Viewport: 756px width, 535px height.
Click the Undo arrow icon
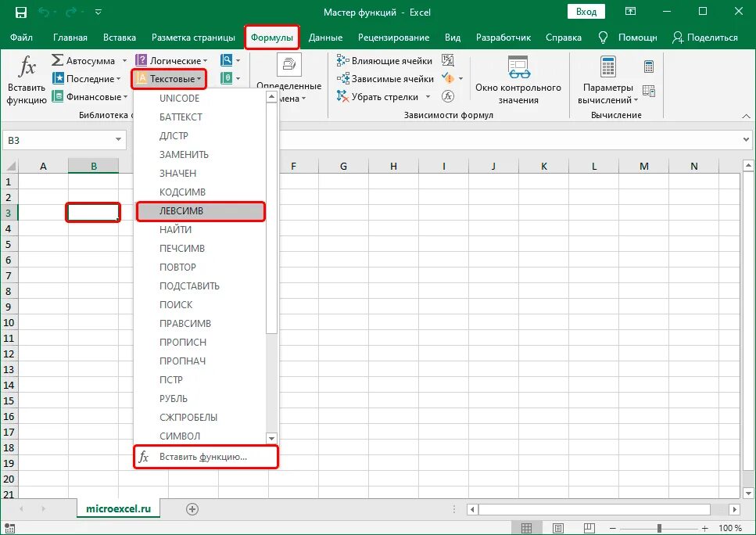point(44,12)
